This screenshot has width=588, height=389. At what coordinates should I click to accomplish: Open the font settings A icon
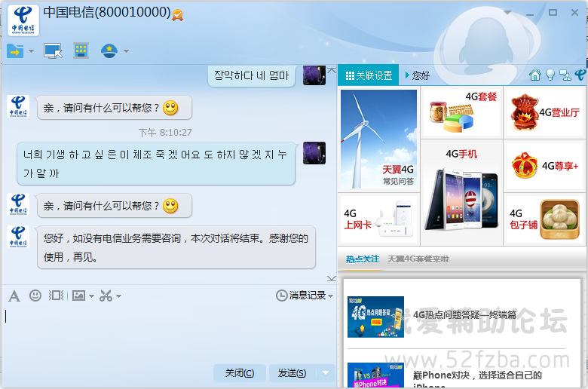click(14, 296)
